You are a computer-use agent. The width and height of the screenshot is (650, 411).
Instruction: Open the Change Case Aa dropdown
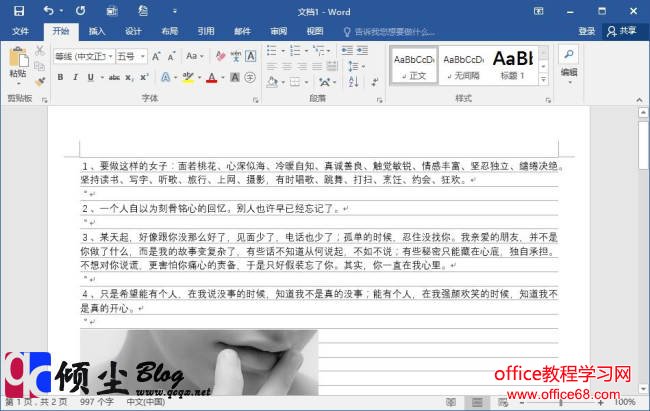coord(194,56)
